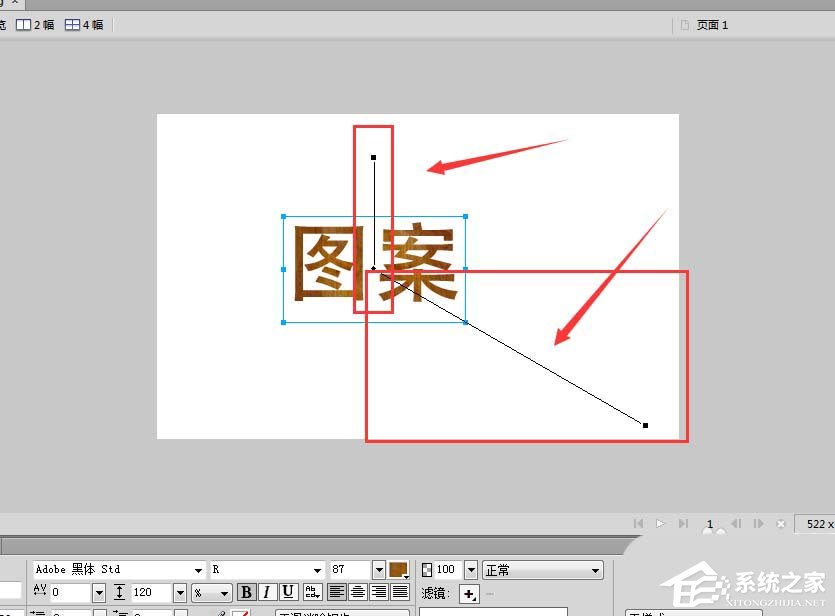Switch to the 4幅 preview tab
This screenshot has width=835, height=616.
(x=85, y=24)
